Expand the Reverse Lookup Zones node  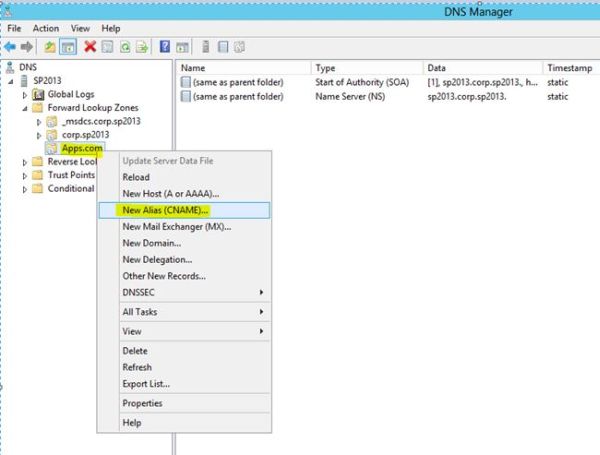pos(25,163)
